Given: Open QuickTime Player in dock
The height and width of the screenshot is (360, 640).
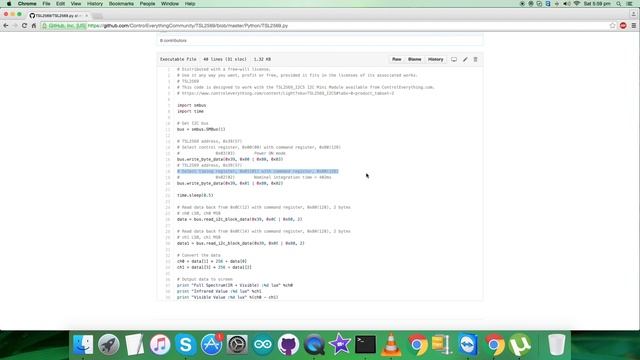Looking at the screenshot, I should [314, 344].
